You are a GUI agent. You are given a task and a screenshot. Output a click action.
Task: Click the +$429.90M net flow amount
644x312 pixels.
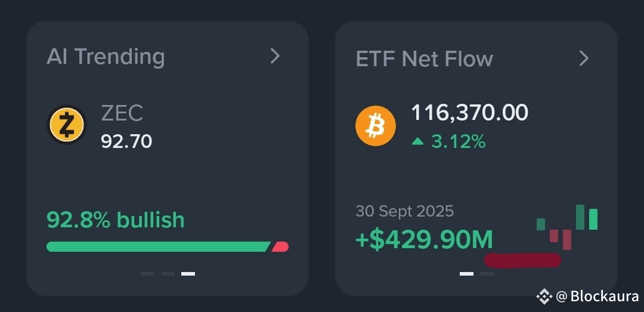pyautogui.click(x=425, y=240)
